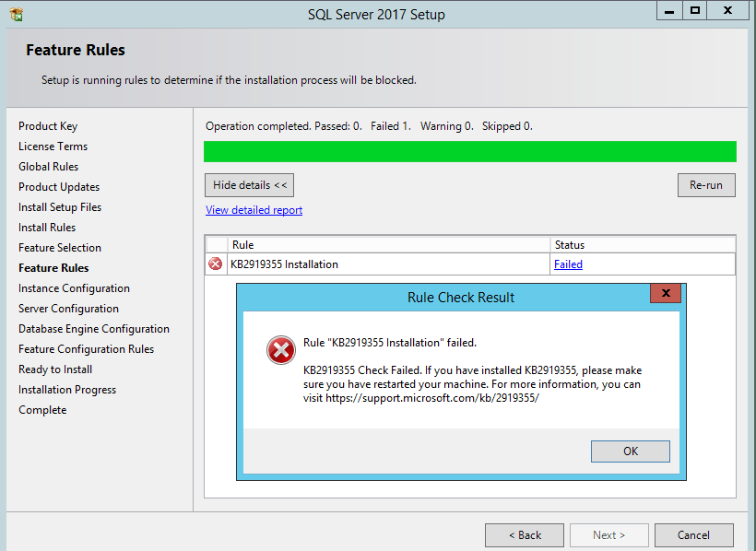
Task: Click the support.microsoft.com/kb/2919355 URL text
Action: 432,398
